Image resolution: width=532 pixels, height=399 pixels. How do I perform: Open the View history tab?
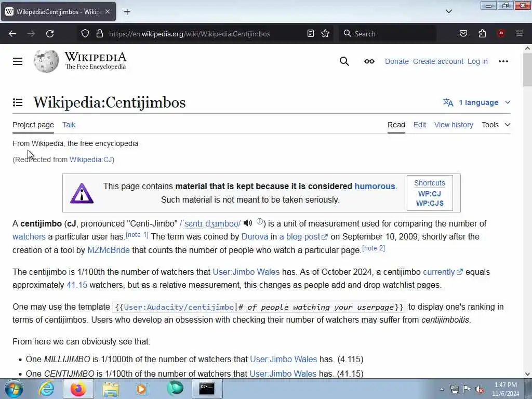(454, 125)
